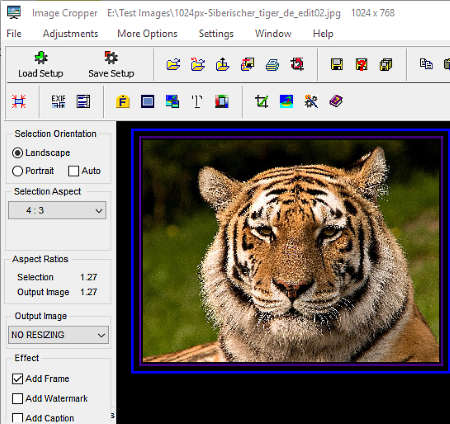Screen dimensions: 450x424
Task: Open the purple help book icon
Action: tap(336, 101)
